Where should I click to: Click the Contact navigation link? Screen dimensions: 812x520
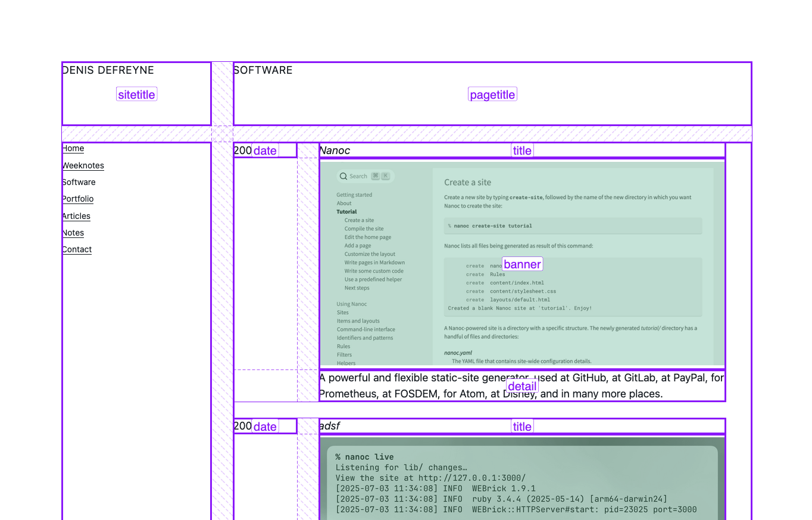point(77,249)
